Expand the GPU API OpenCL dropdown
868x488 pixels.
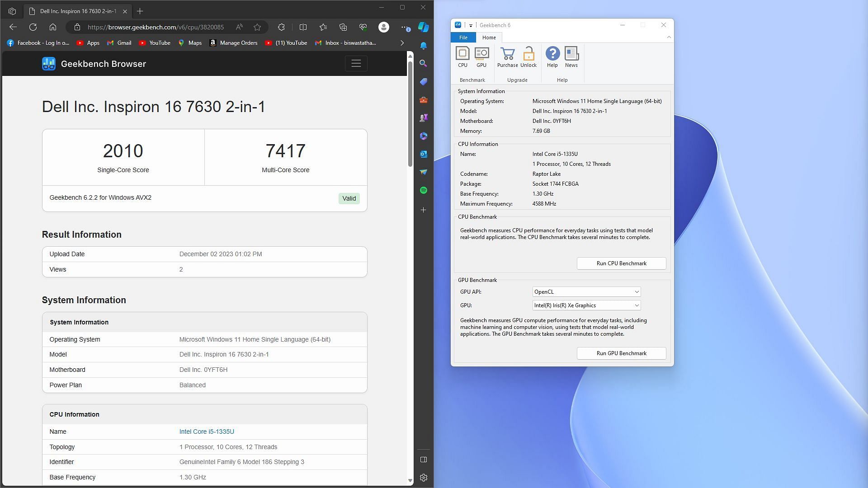586,292
